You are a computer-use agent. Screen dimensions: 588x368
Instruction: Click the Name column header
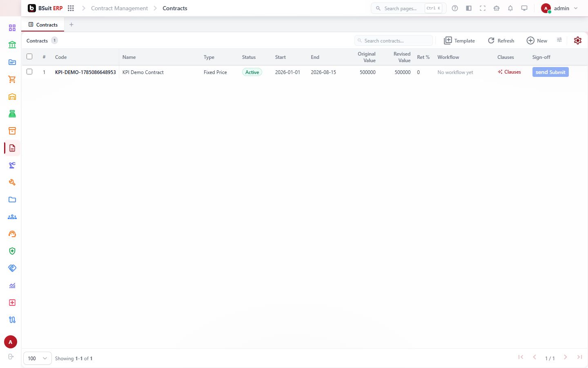click(129, 57)
